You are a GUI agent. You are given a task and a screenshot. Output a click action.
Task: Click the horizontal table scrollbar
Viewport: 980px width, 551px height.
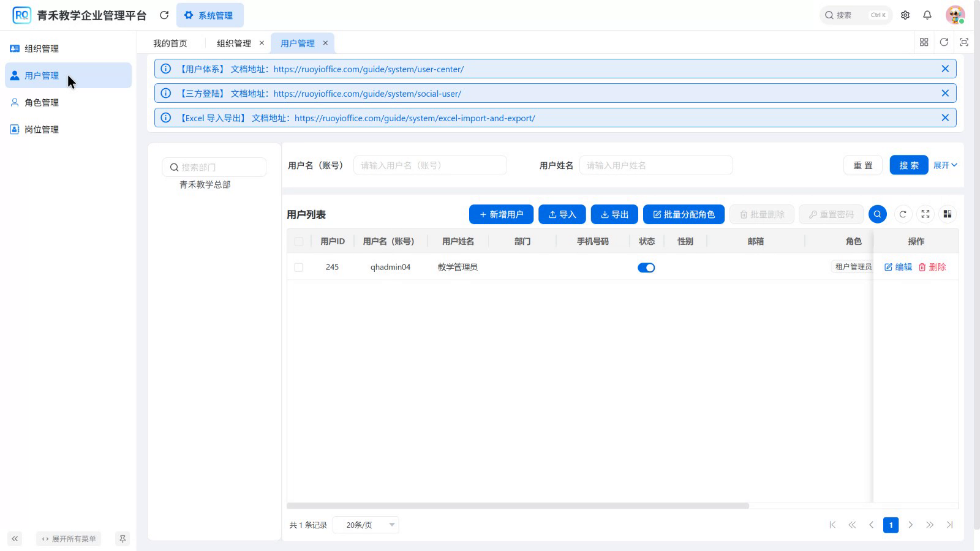tap(518, 506)
